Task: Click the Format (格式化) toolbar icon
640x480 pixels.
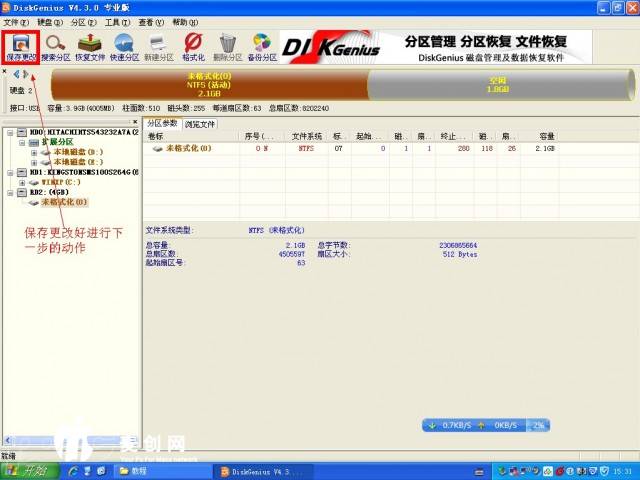Action: pyautogui.click(x=193, y=46)
